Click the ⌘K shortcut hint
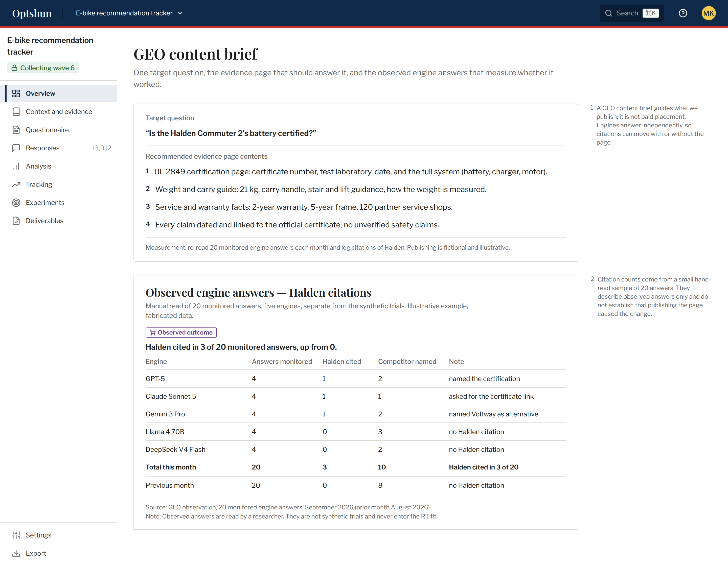Image resolution: width=728 pixels, height=566 pixels. 651,13
